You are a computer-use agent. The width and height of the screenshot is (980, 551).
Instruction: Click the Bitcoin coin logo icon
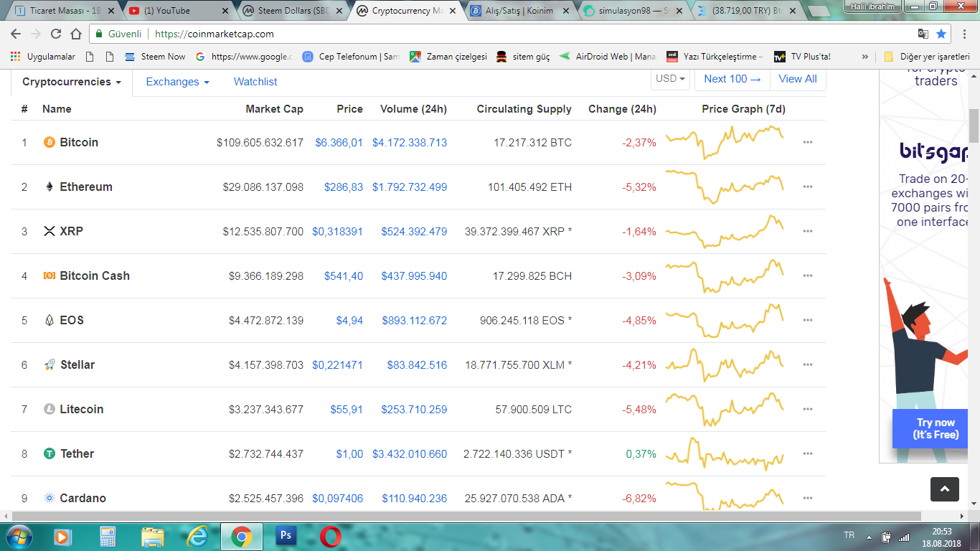(x=50, y=142)
